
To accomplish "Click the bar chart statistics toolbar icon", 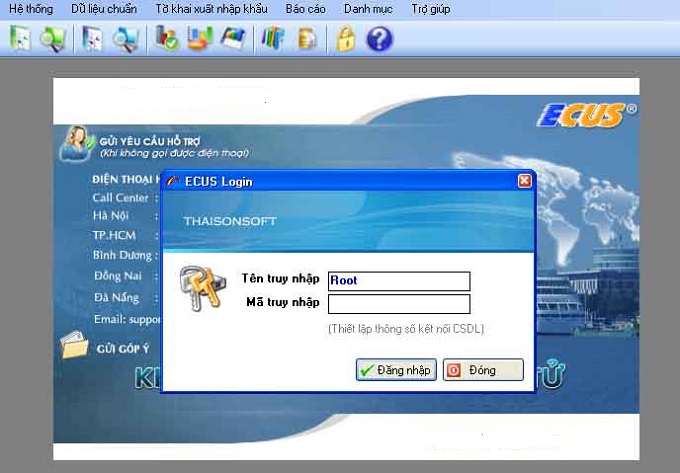I will pyautogui.click(x=200, y=39).
